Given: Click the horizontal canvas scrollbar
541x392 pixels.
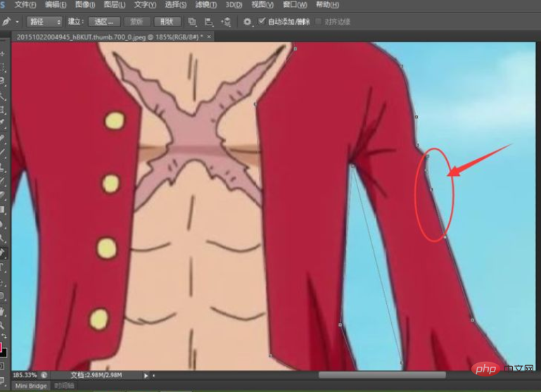Looking at the screenshot, I should tap(382, 374).
